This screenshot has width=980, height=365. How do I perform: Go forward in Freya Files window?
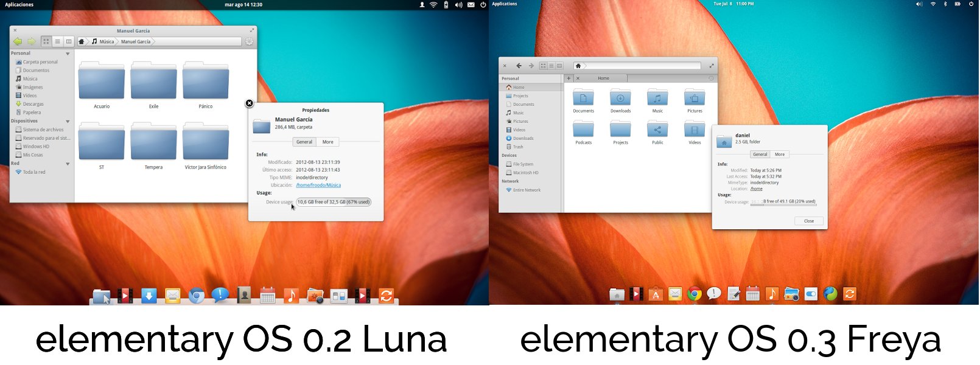coord(531,66)
